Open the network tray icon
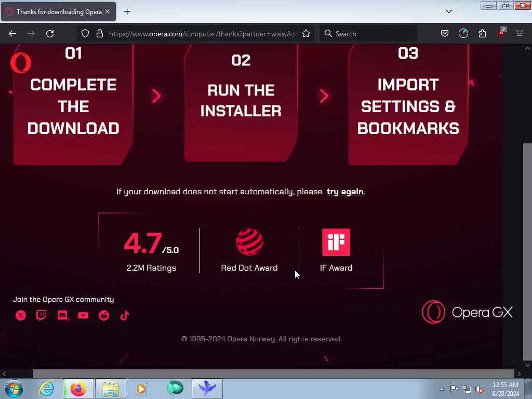This screenshot has width=532, height=399. coord(467,389)
